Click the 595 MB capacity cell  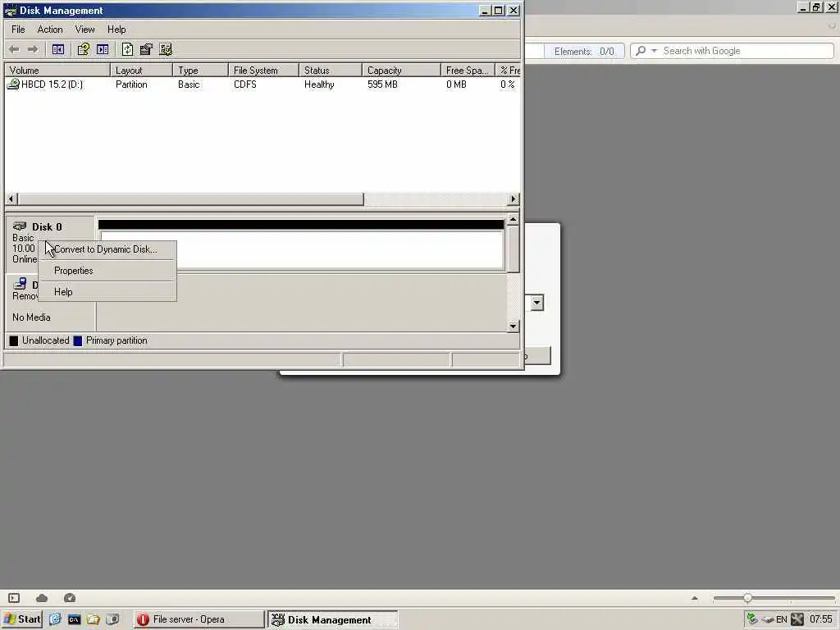pyautogui.click(x=382, y=84)
